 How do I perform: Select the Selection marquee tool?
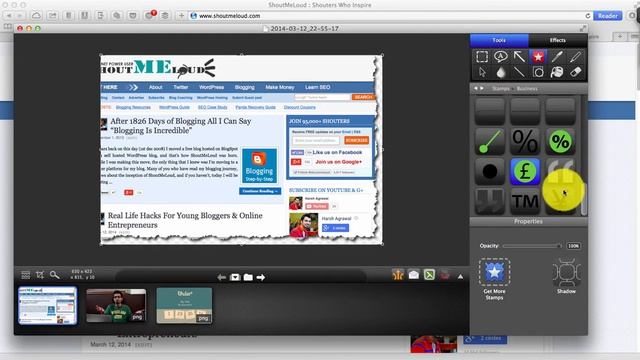click(x=482, y=57)
